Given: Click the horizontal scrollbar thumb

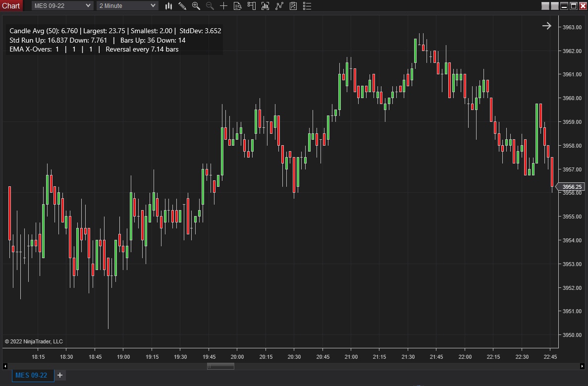Looking at the screenshot, I should [220, 366].
